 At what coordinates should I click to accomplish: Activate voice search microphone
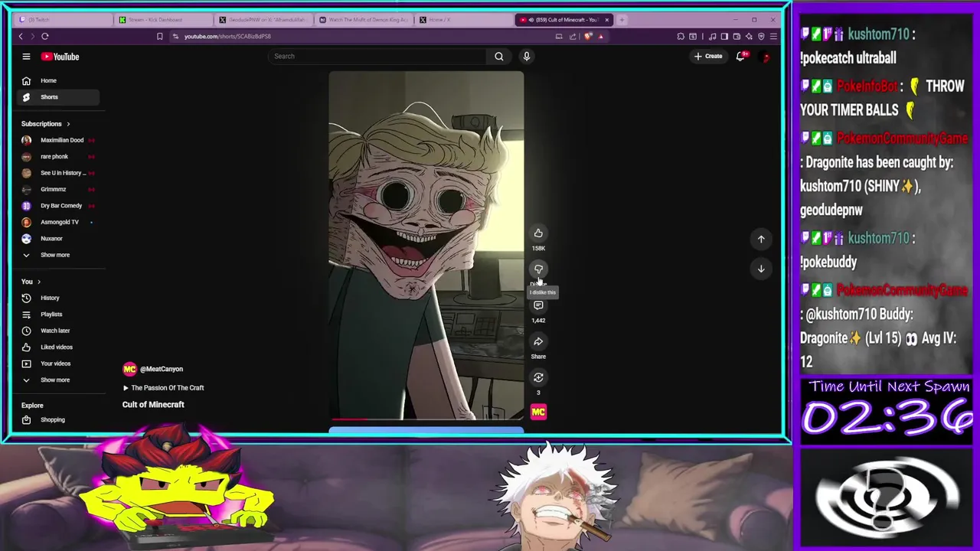click(526, 56)
